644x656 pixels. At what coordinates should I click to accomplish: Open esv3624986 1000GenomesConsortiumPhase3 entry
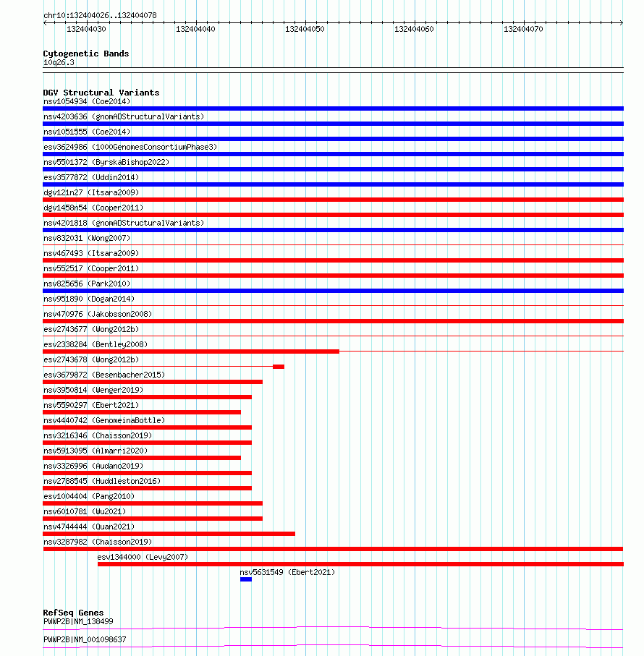[x=130, y=147]
